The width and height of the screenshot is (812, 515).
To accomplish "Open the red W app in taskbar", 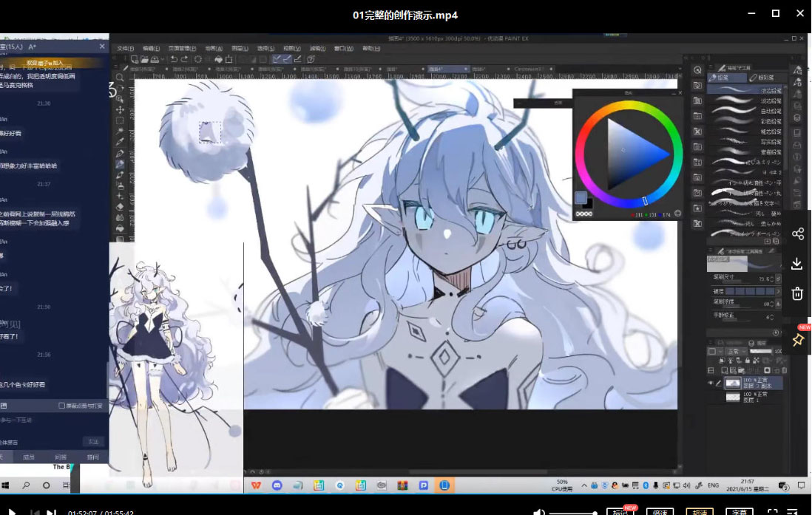I will pos(256,485).
